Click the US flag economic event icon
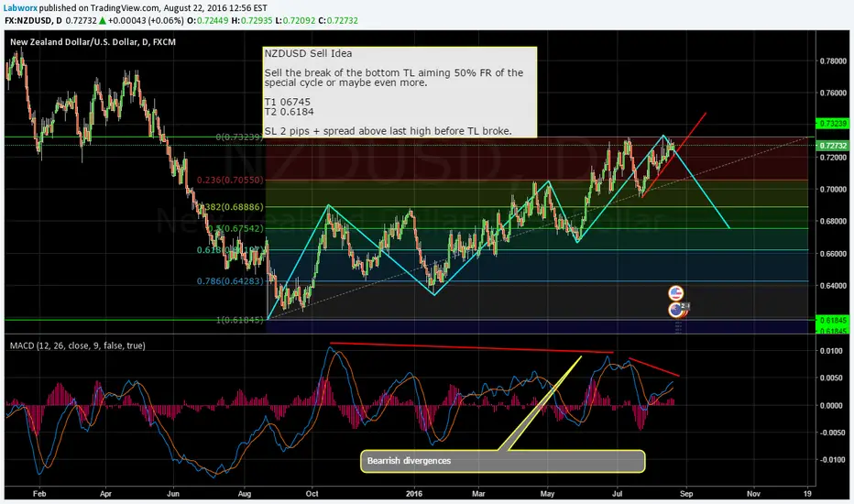854x504 pixels. click(x=676, y=293)
